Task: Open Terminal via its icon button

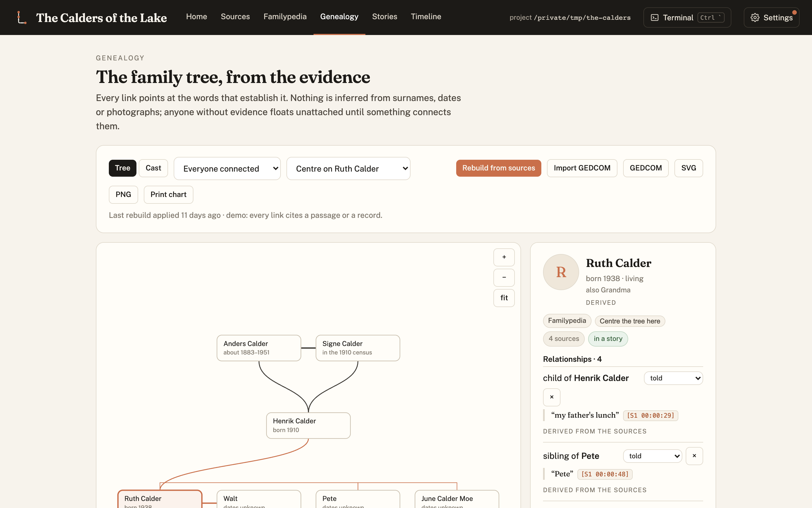Action: (687, 17)
